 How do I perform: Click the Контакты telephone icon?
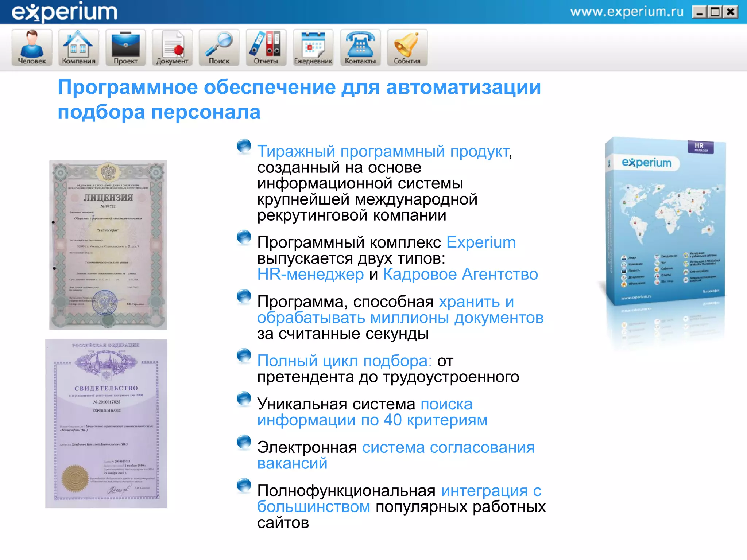click(x=360, y=47)
